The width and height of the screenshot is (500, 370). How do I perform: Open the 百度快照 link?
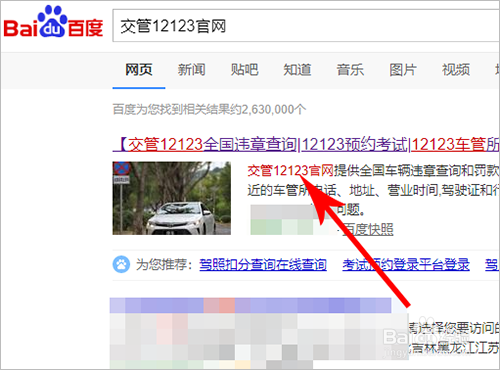click(x=368, y=229)
